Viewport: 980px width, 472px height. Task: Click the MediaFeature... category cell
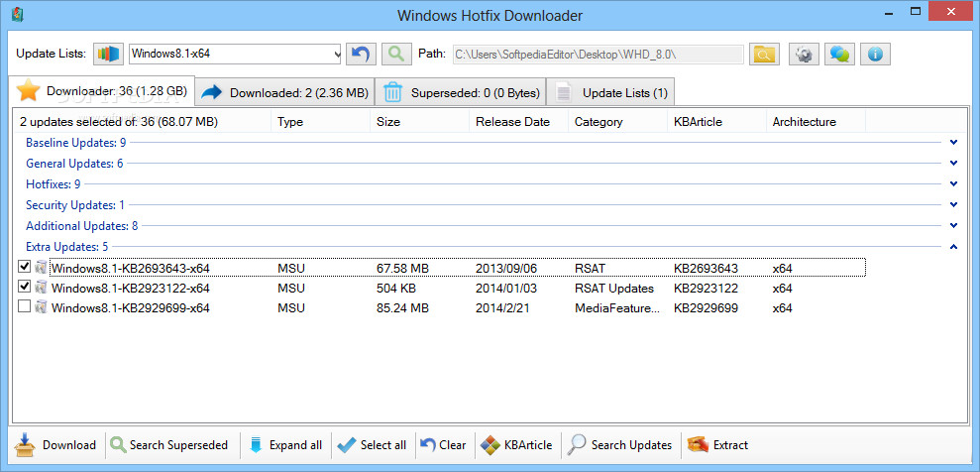coord(617,307)
